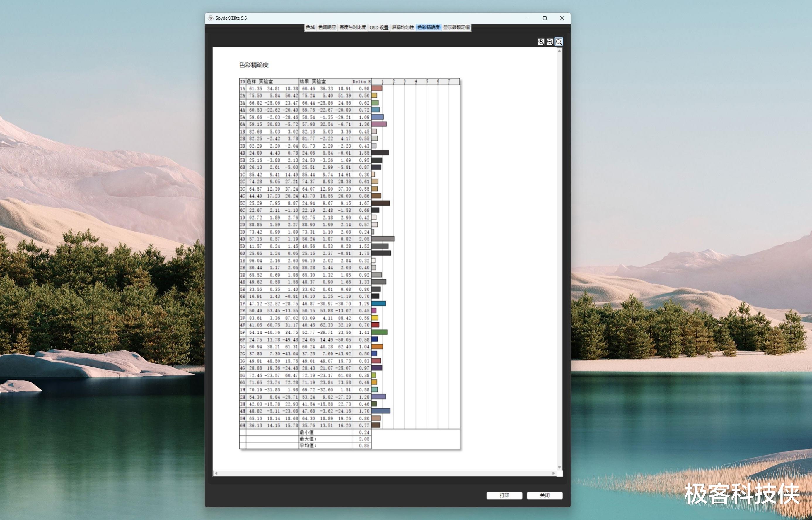The image size is (812, 520).
Task: Open the 色调响应 tab
Action: click(327, 27)
